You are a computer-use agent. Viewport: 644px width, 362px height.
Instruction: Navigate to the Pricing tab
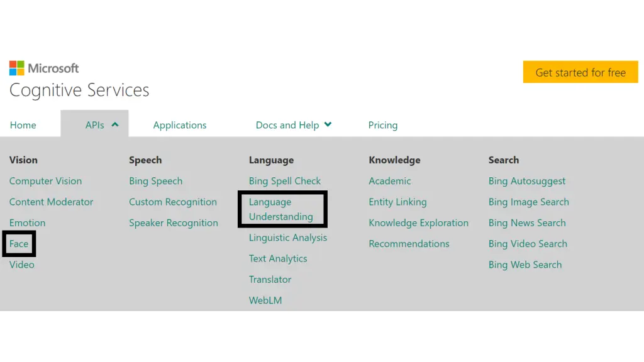(x=383, y=125)
